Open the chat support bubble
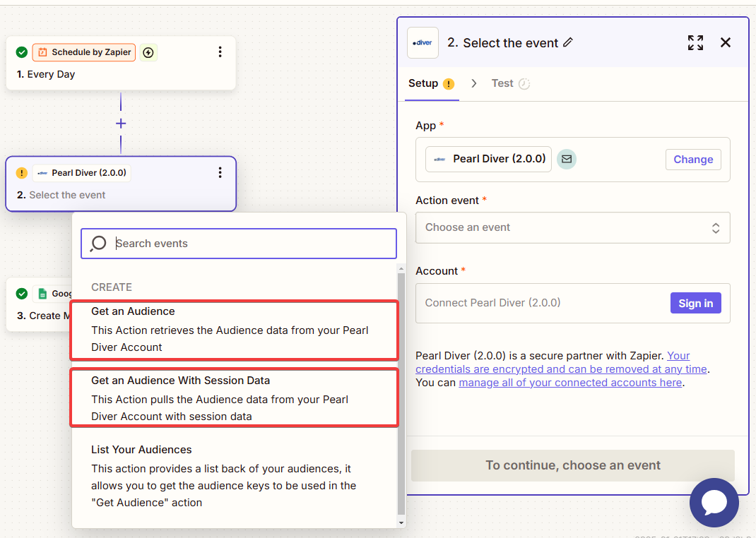This screenshot has height=538, width=756. pos(714,503)
